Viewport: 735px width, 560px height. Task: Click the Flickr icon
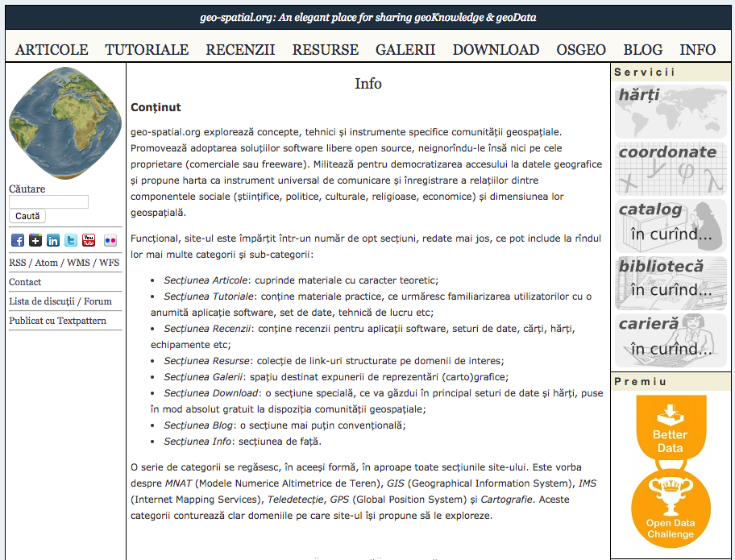click(x=110, y=240)
